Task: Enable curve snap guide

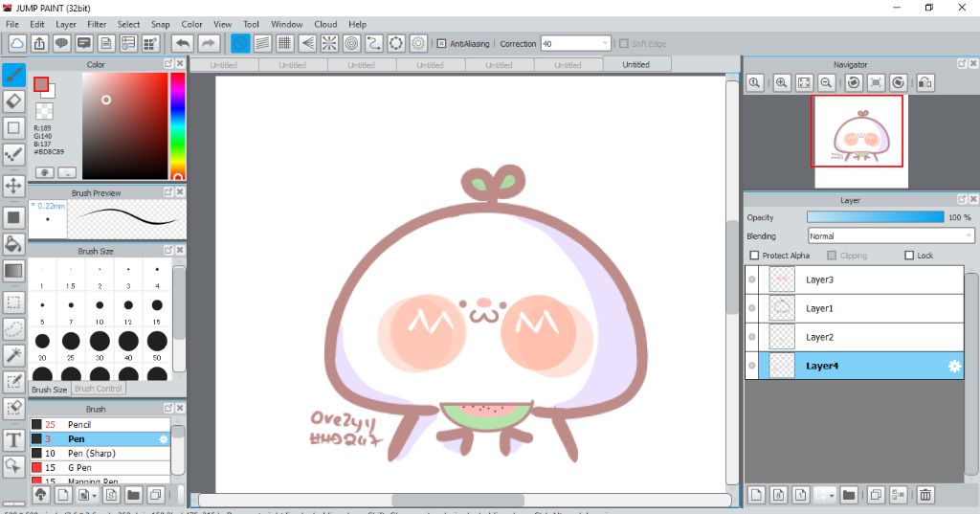Action: coord(374,43)
